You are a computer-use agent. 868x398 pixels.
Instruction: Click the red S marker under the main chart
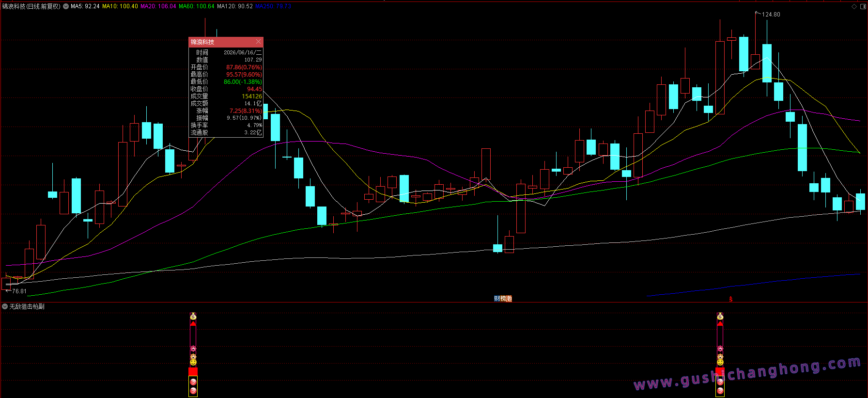coord(731,299)
